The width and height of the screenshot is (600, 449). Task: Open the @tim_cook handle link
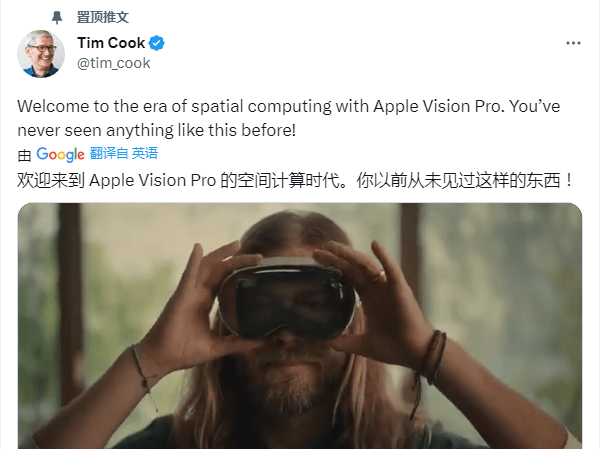coord(114,63)
